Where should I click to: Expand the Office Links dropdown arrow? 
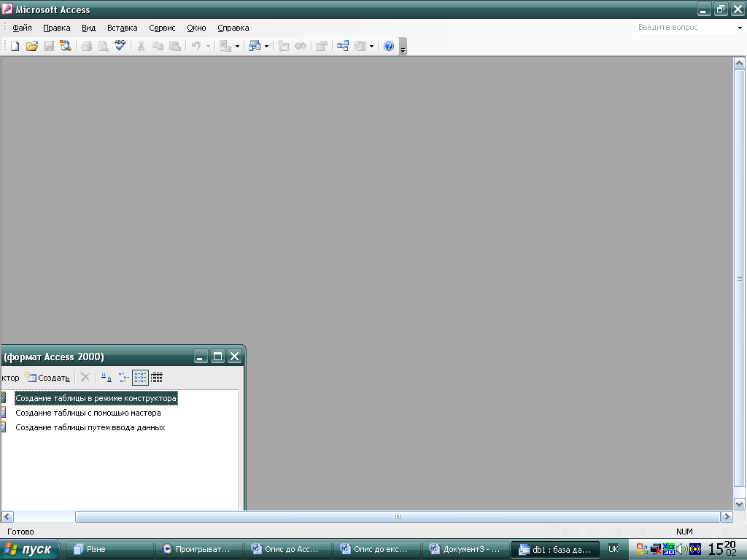click(x=237, y=46)
